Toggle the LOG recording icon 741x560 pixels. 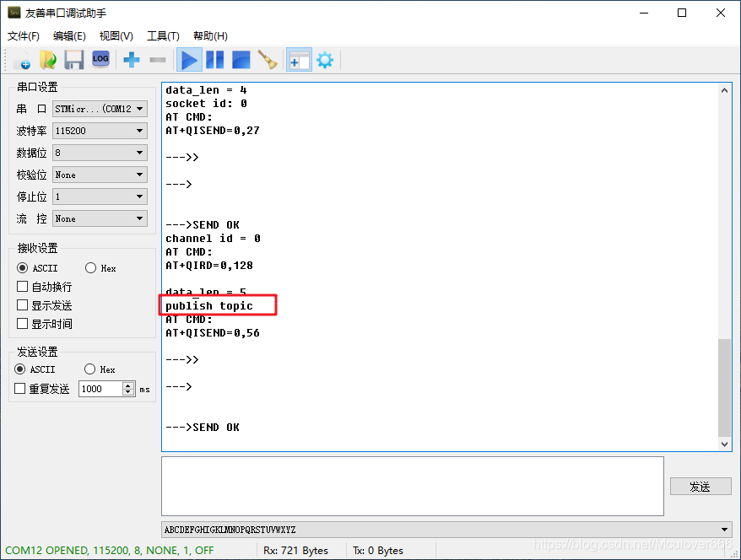point(100,59)
